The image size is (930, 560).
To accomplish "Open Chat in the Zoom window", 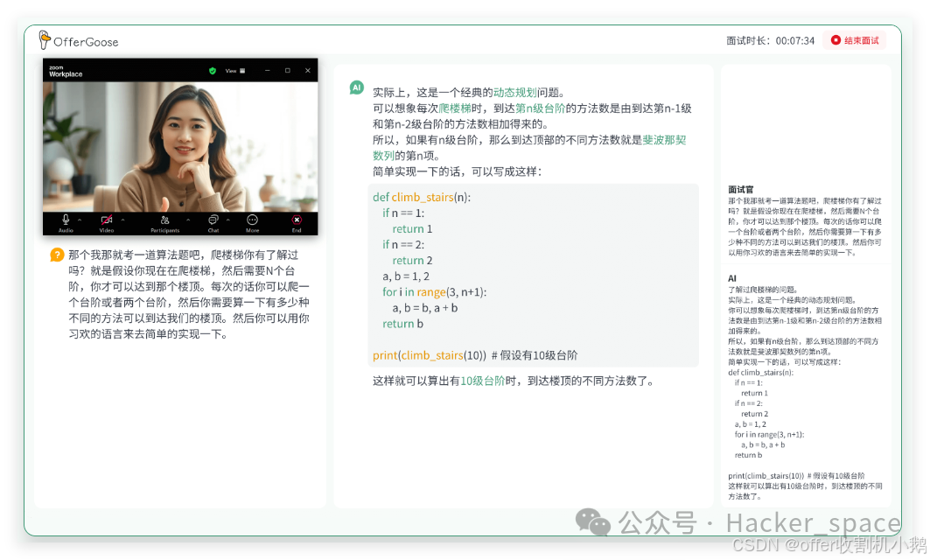I will click(x=213, y=223).
